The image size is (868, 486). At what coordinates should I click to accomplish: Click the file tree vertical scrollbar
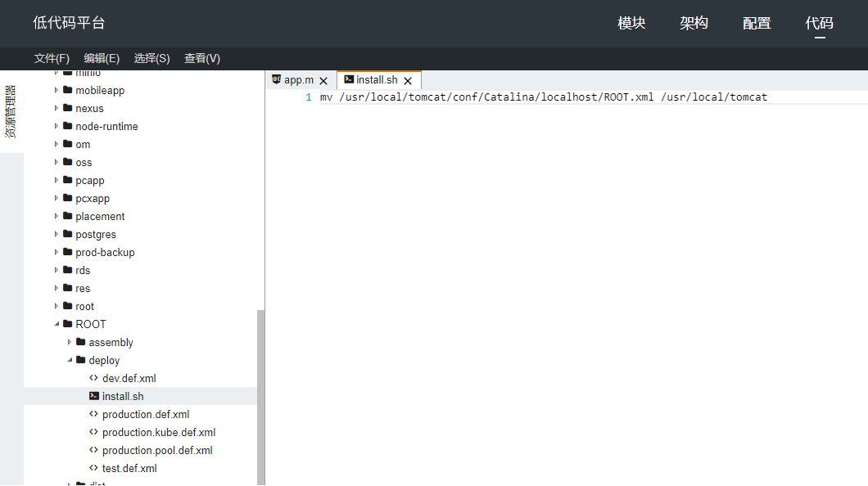[x=260, y=393]
